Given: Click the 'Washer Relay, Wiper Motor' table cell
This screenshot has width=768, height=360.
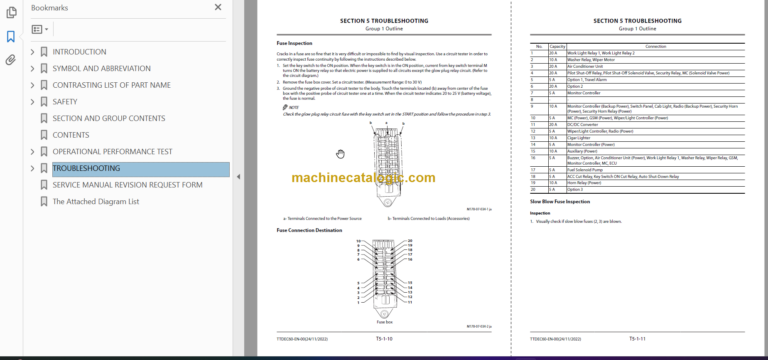Looking at the screenshot, I should click(x=655, y=59).
